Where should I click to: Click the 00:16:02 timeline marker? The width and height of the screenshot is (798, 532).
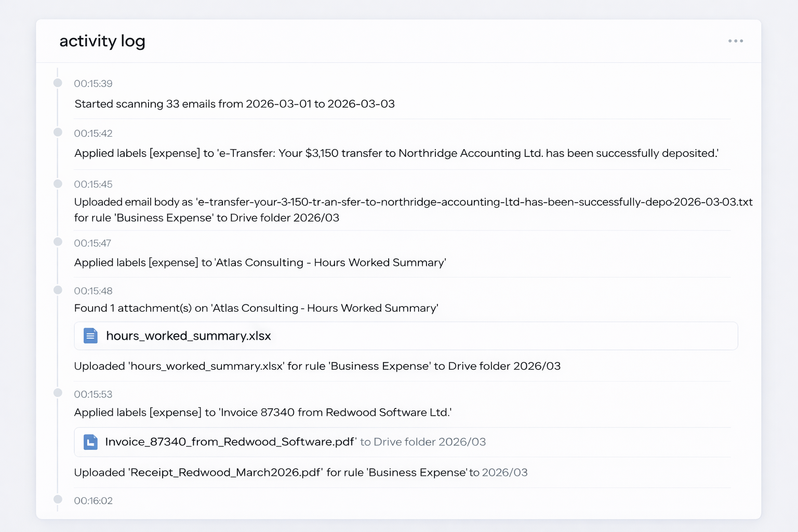coord(58,500)
